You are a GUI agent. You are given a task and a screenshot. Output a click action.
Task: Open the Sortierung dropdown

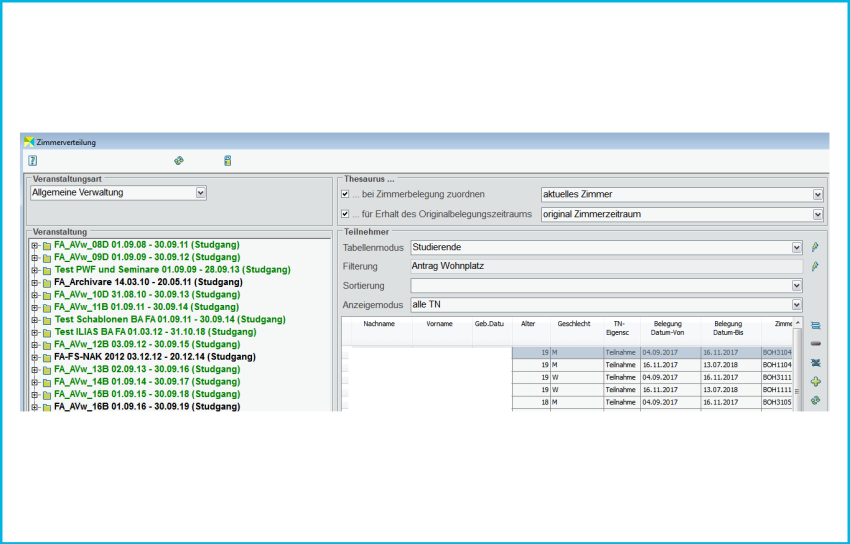click(x=797, y=286)
